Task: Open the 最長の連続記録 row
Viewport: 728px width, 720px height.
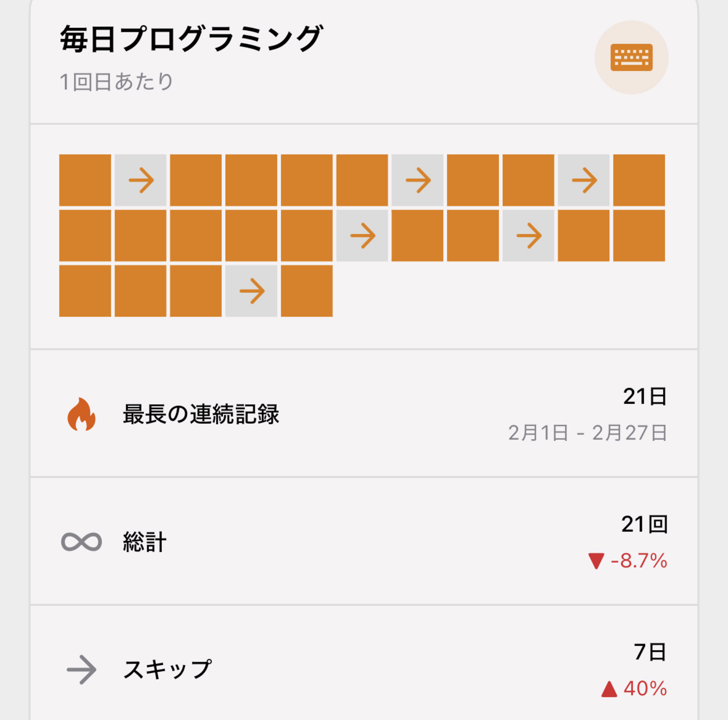Action: click(x=364, y=414)
